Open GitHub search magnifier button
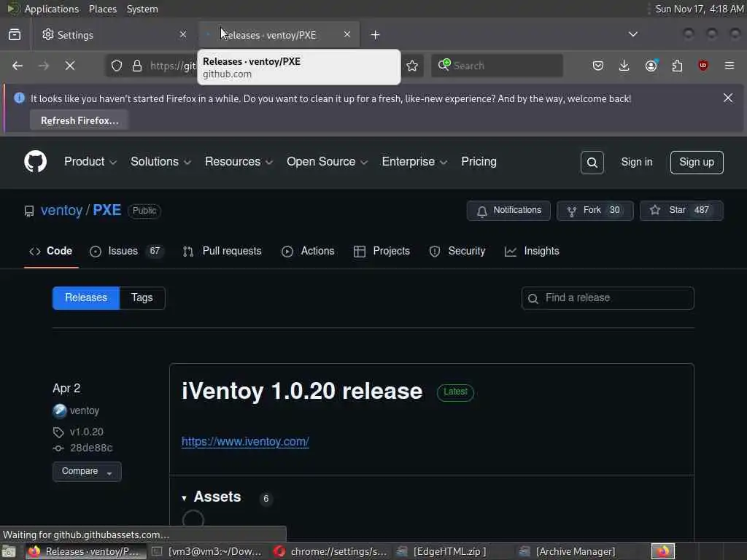 [x=592, y=163]
